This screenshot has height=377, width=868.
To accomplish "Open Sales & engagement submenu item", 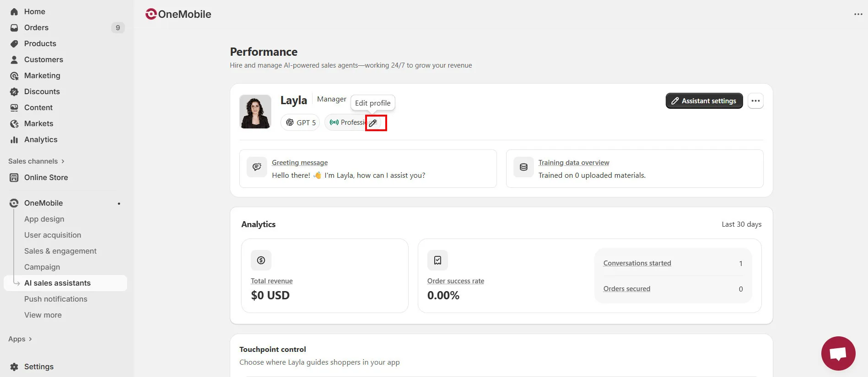I will pyautogui.click(x=60, y=251).
